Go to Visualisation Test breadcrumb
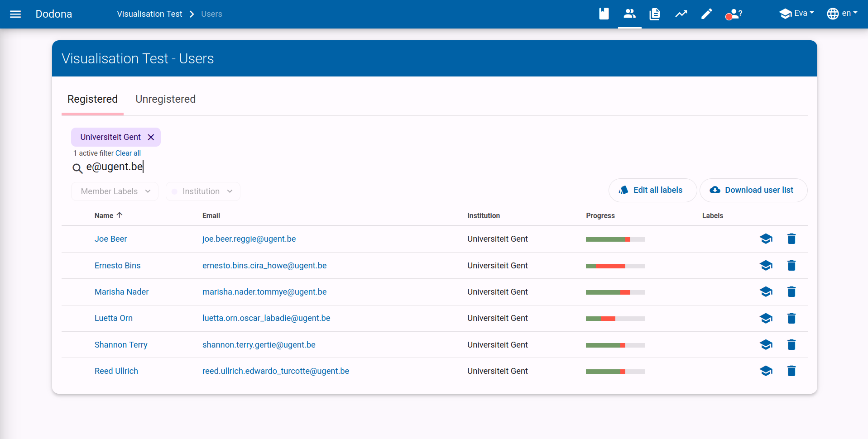 (x=149, y=14)
